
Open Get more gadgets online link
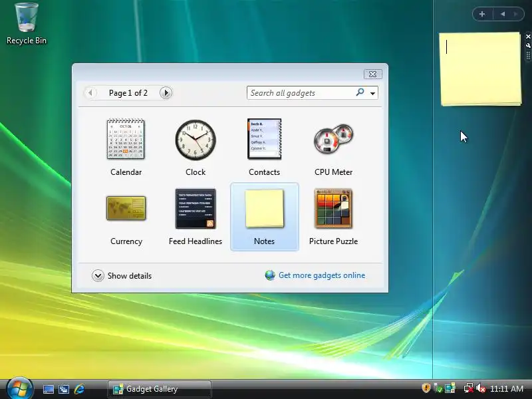pyautogui.click(x=322, y=275)
